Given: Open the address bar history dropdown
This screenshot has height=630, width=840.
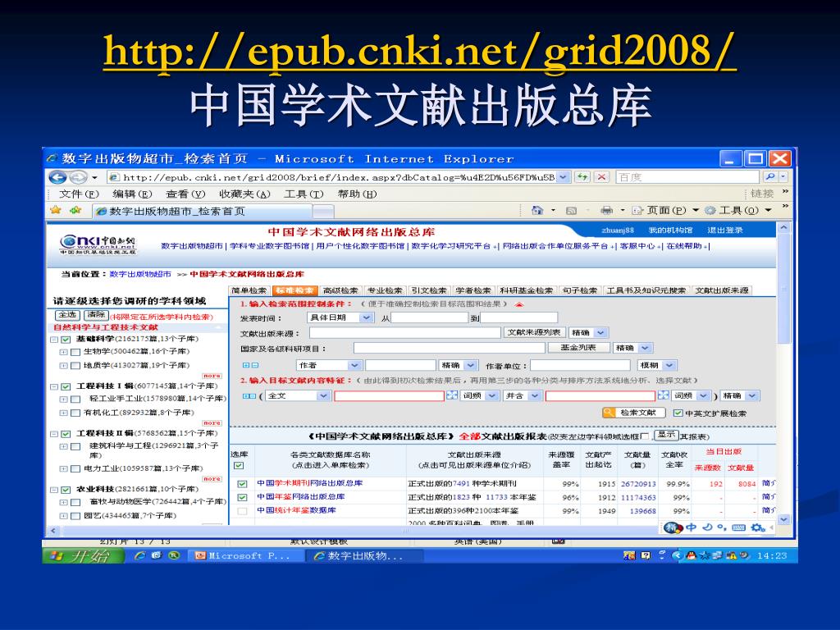Looking at the screenshot, I should pyautogui.click(x=563, y=177).
